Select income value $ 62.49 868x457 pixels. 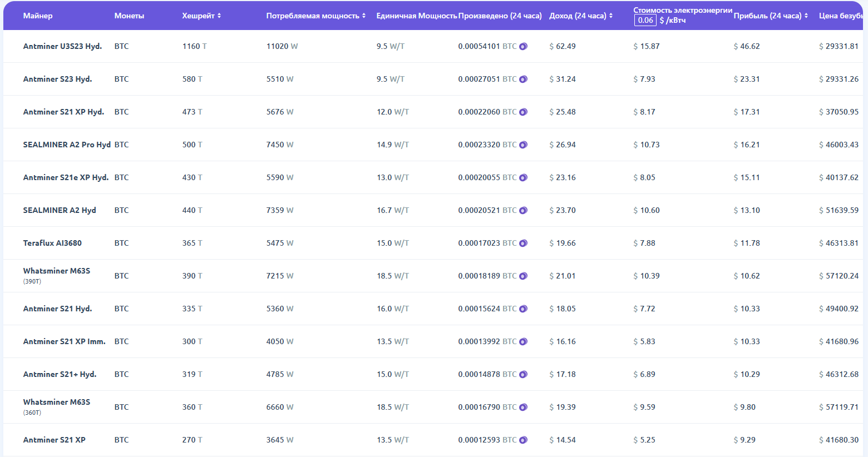(563, 46)
